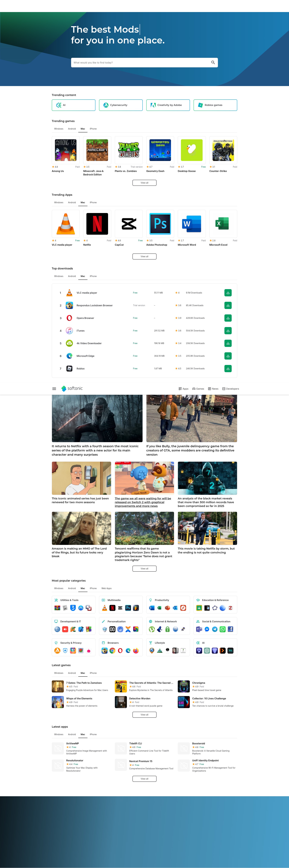Open the WhatsApp icon in Social & Communication
Image resolution: width=289 pixels, height=868 pixels.
pyautogui.click(x=223, y=629)
